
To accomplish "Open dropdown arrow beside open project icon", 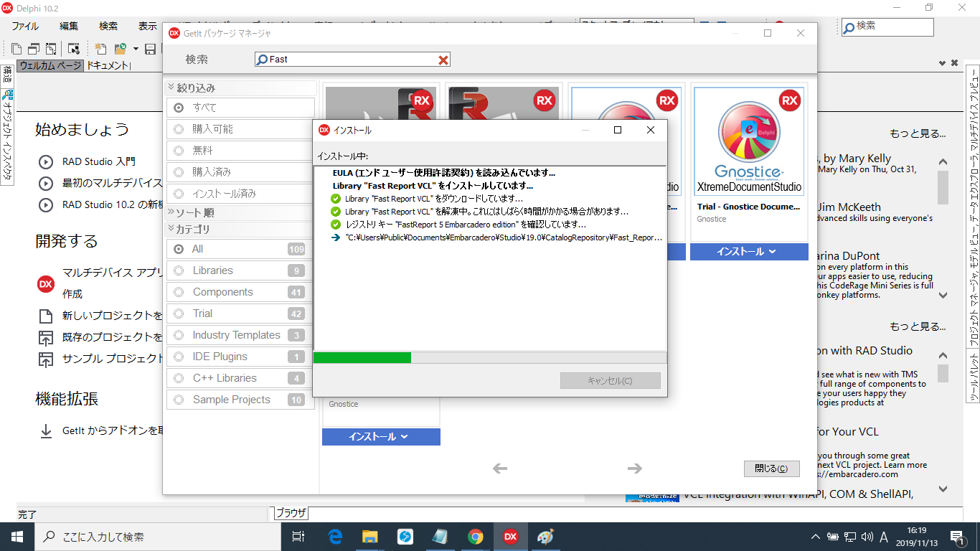I will [x=136, y=49].
